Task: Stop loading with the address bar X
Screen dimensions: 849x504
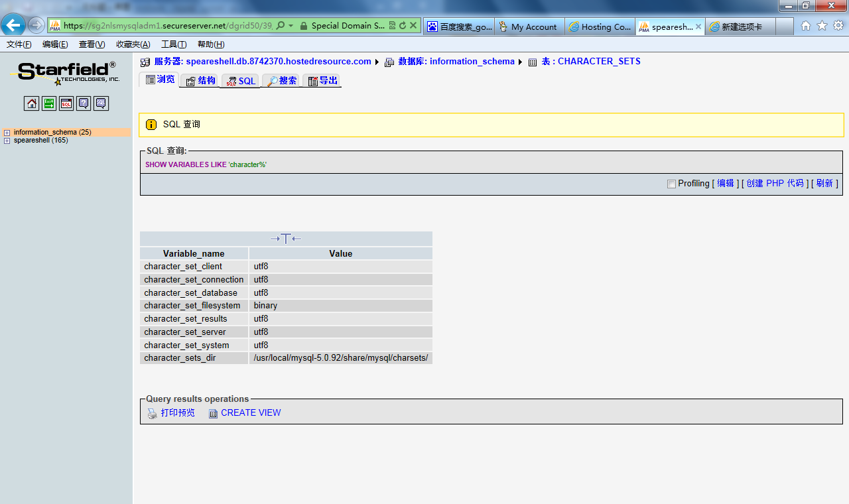Action: click(x=413, y=26)
